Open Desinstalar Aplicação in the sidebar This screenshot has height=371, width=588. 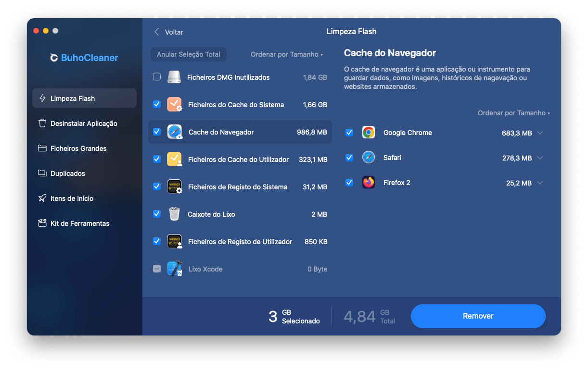[84, 123]
